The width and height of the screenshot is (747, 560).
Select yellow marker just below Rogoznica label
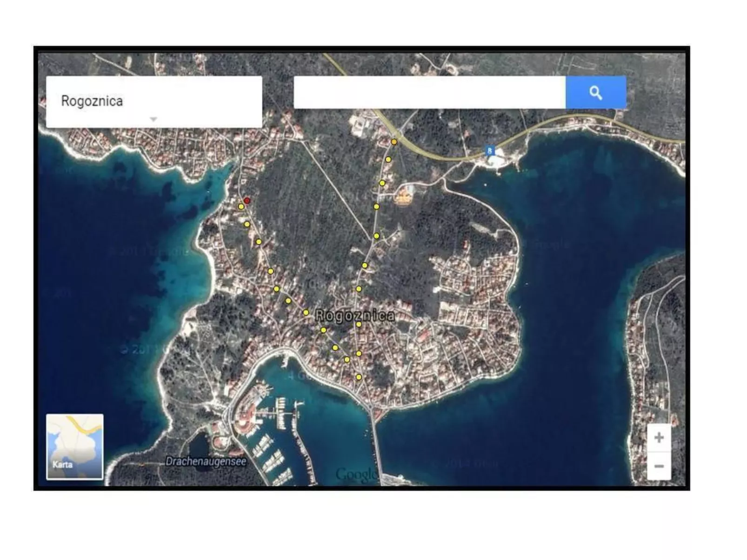pos(359,324)
